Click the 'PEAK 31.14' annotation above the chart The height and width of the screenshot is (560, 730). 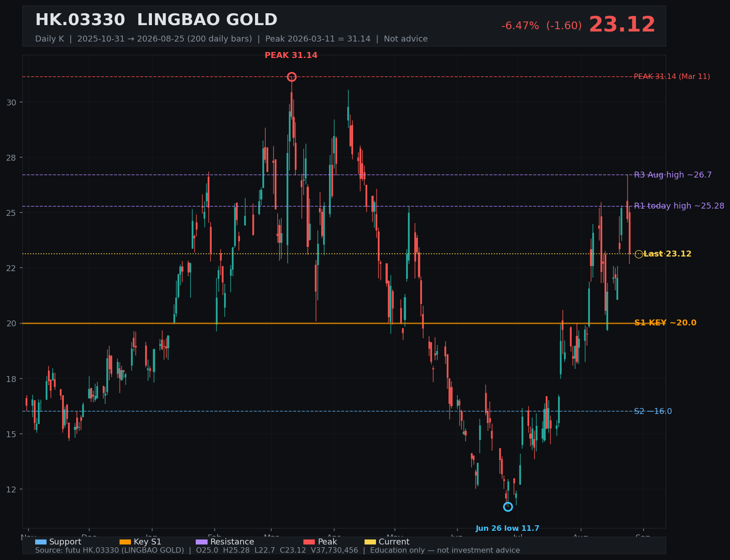click(291, 55)
